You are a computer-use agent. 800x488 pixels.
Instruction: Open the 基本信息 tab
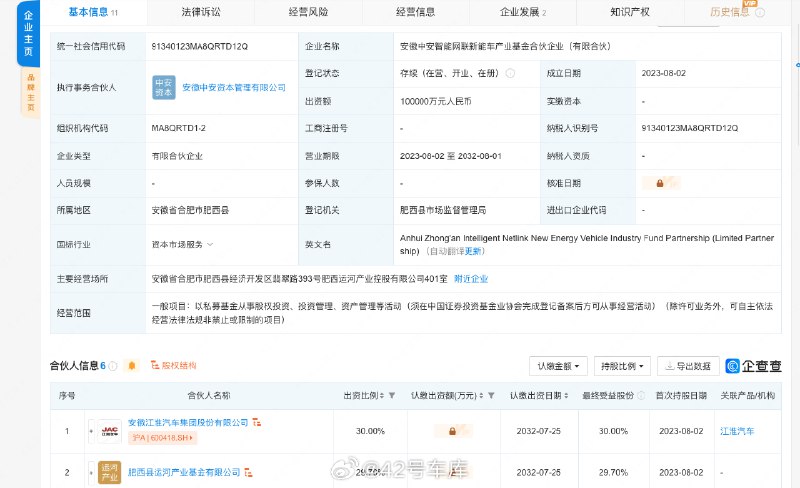click(x=93, y=12)
